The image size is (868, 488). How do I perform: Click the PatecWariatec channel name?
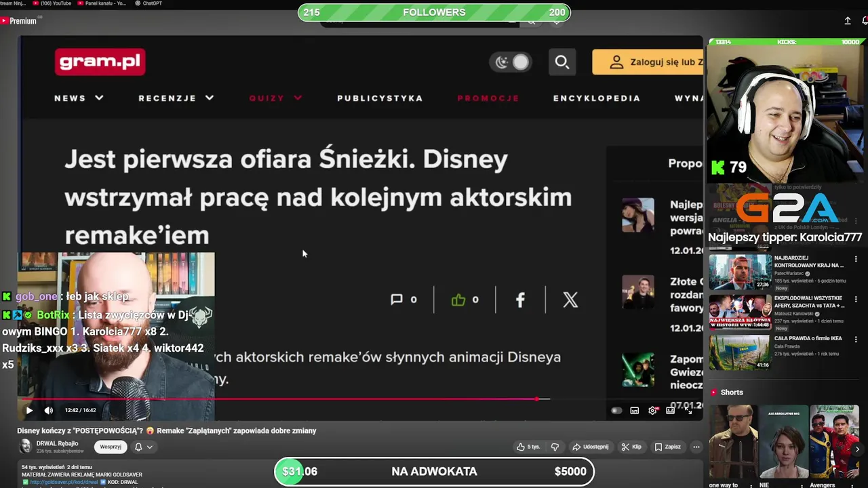click(x=789, y=274)
